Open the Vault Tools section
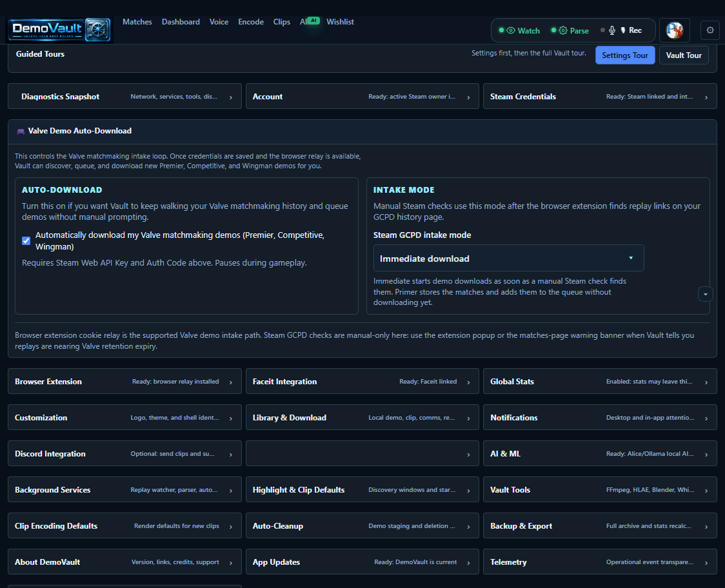Viewport: 725px width, 588px height. [x=600, y=489]
